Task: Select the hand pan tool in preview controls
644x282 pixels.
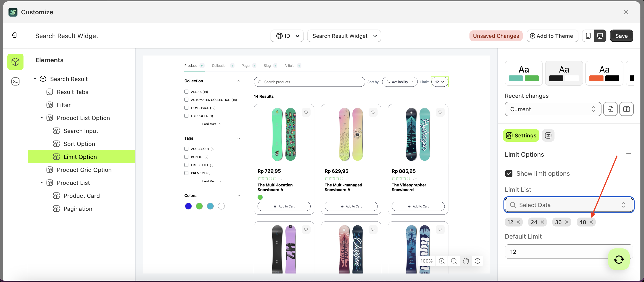Action: click(x=465, y=261)
